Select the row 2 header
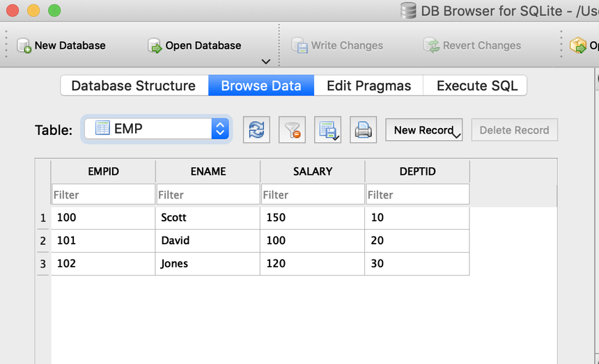 [x=42, y=241]
